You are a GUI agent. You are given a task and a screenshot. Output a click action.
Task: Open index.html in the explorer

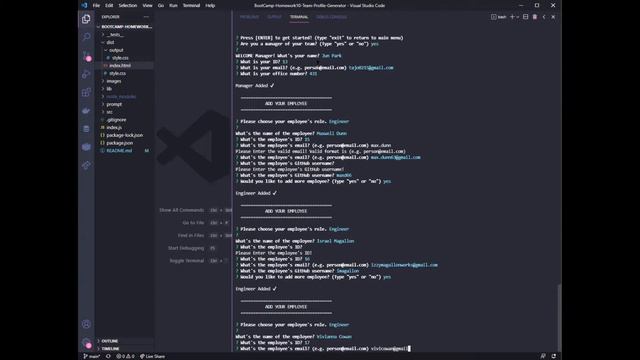120,66
